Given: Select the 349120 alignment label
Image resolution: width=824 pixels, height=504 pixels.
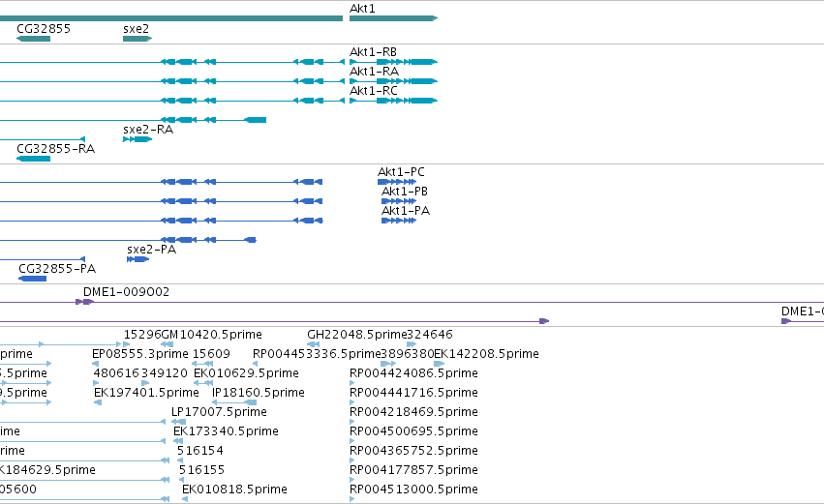Looking at the screenshot, I should (x=165, y=373).
